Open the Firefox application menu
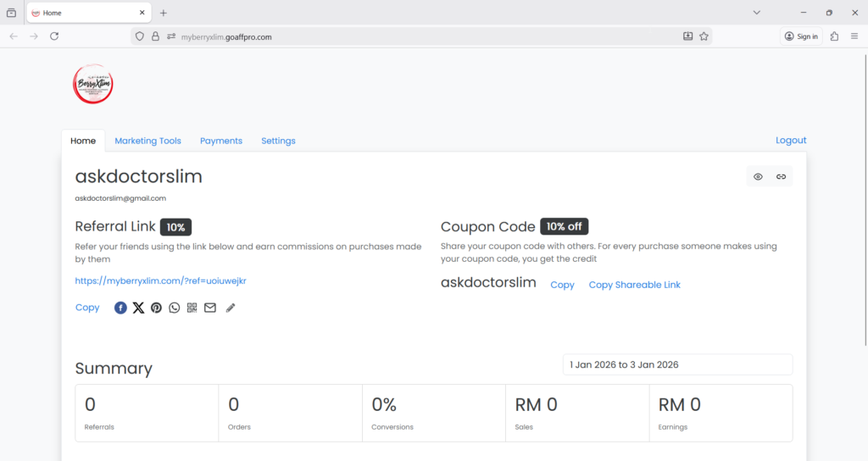 click(x=854, y=36)
